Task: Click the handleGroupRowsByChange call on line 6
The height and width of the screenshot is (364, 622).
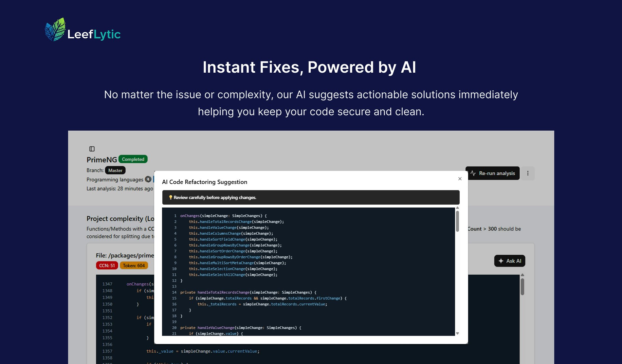Action: 235,245
